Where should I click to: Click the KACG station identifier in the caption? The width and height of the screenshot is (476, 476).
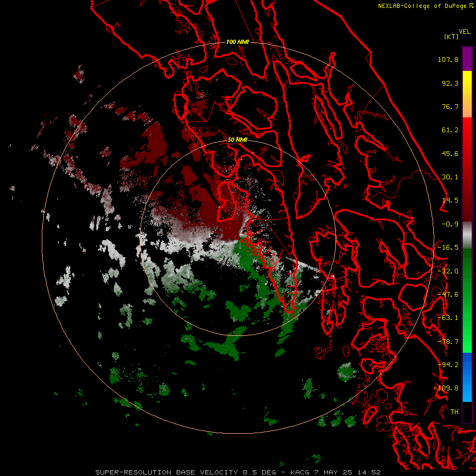point(300,472)
